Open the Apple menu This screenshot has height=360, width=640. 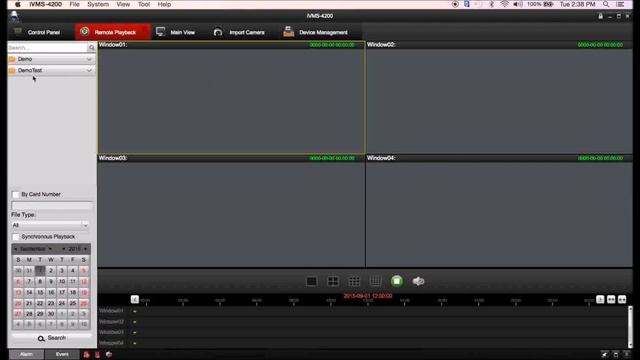[x=18, y=4]
